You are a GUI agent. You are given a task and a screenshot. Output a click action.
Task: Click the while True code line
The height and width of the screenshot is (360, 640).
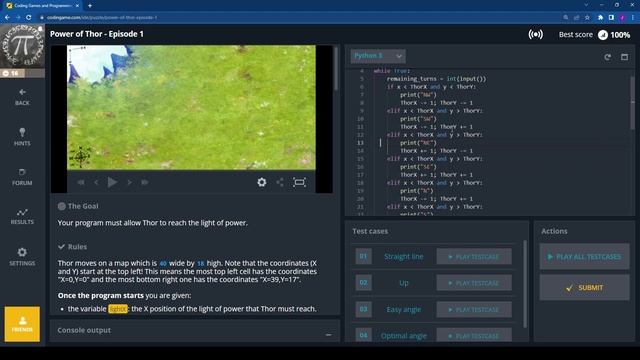(x=392, y=71)
